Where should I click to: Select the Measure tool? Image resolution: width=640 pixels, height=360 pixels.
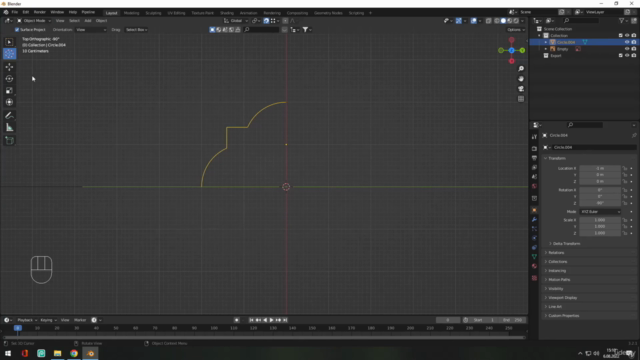click(x=9, y=128)
